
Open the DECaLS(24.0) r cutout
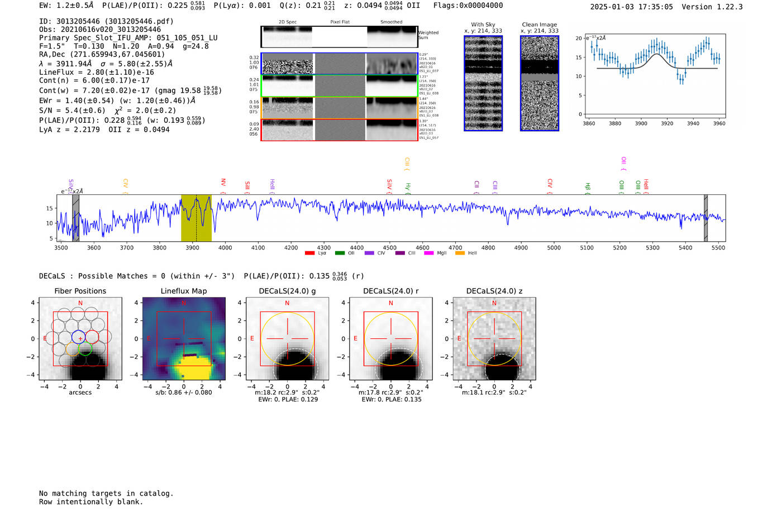(390, 339)
